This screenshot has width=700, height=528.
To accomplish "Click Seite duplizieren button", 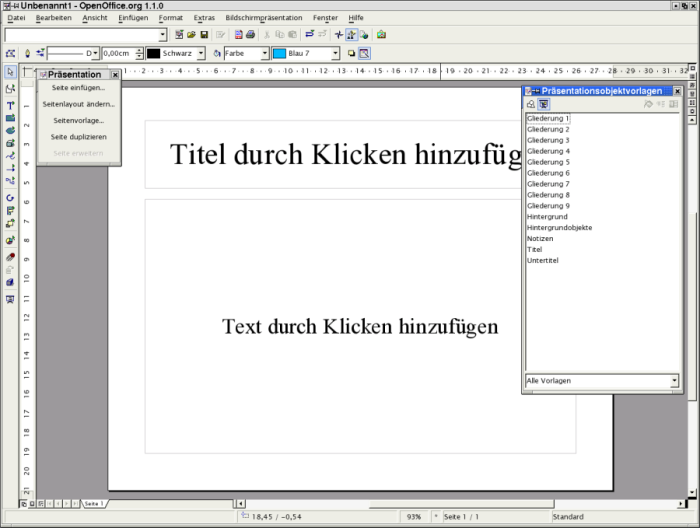I will (x=78, y=137).
